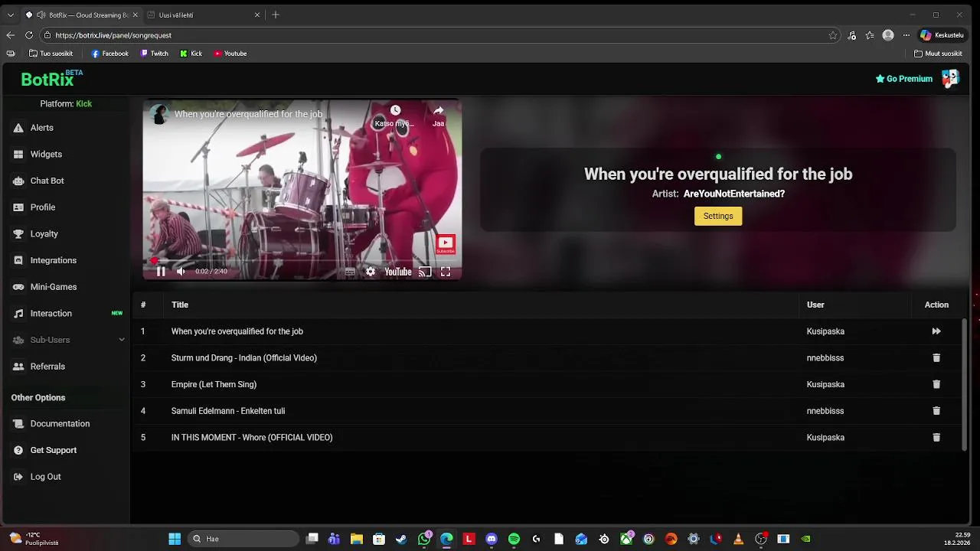Delete Empire (Let Them Sing) from queue
980x551 pixels.
tap(936, 384)
